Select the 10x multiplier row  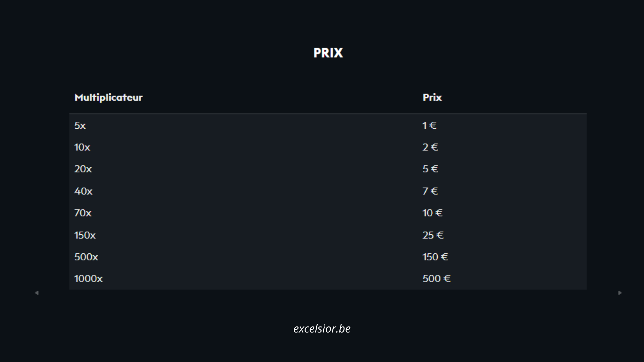point(82,147)
